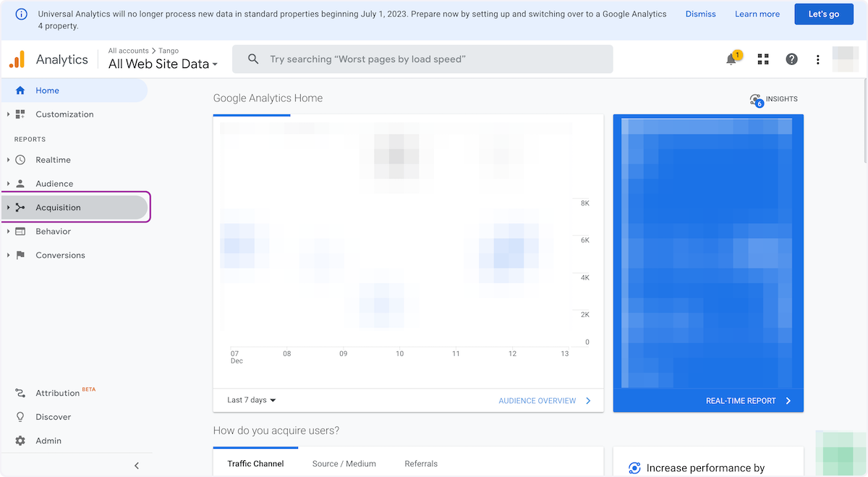Expand the Behavior tree arrow
The height and width of the screenshot is (477, 868).
(x=8, y=232)
